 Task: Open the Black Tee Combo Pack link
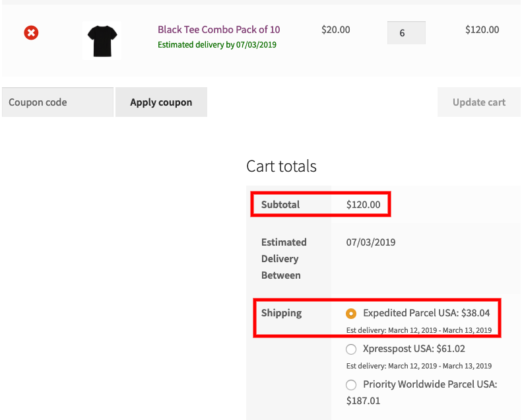(218, 30)
